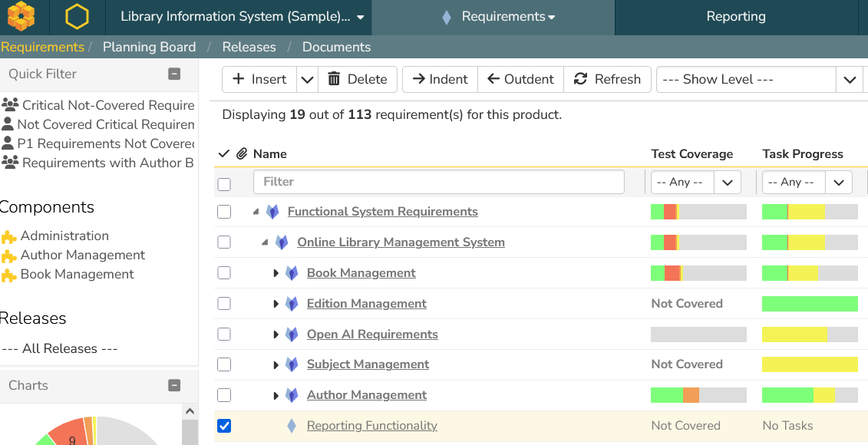Image resolution: width=868 pixels, height=445 pixels.
Task: Click the paperclip attachments column icon
Action: click(242, 154)
